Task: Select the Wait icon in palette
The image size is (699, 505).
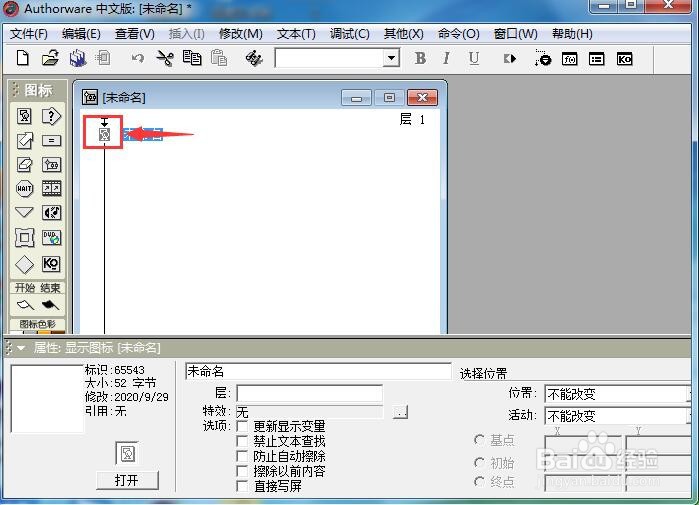Action: [25, 189]
